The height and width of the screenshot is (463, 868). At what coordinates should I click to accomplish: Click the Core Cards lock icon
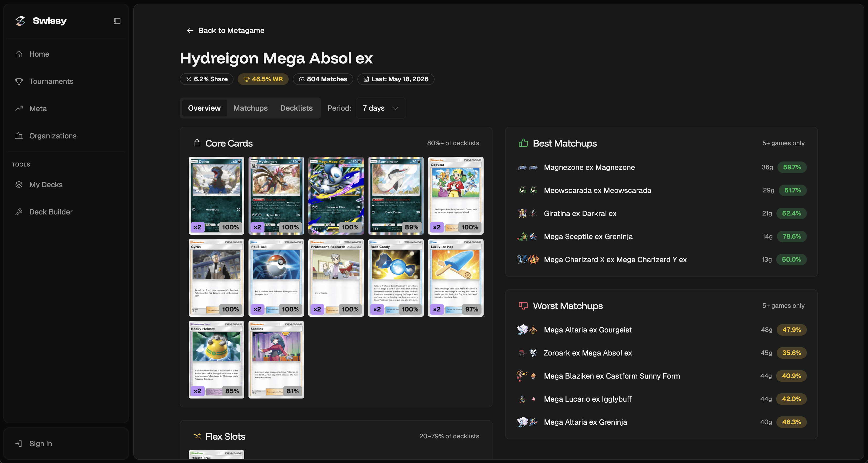click(197, 143)
